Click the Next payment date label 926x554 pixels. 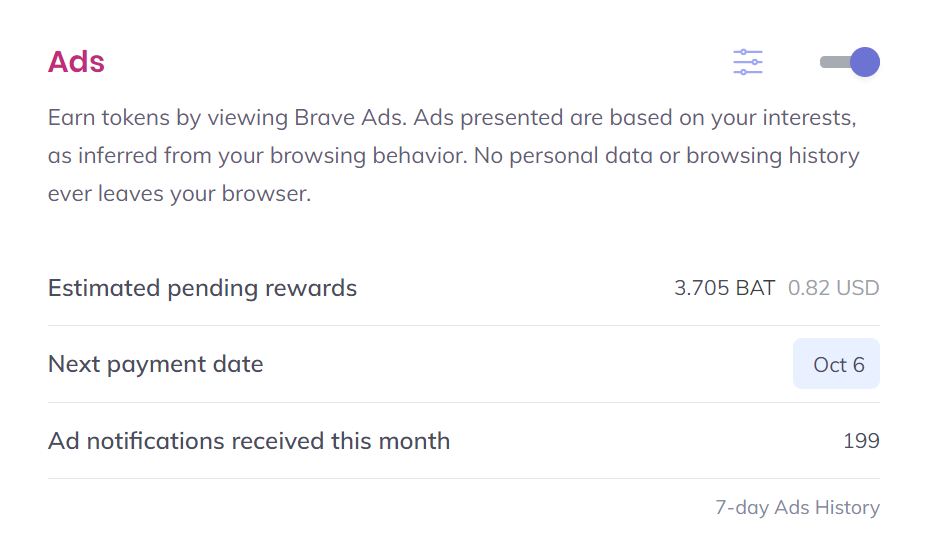point(156,364)
